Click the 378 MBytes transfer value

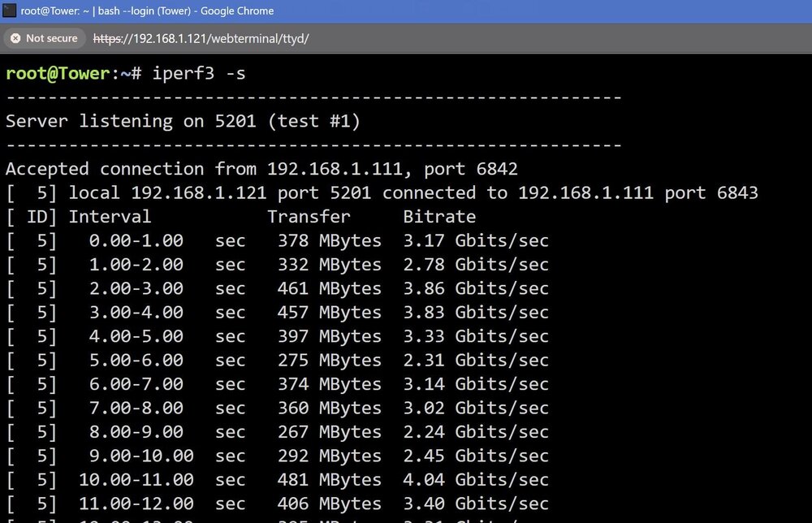[330, 240]
